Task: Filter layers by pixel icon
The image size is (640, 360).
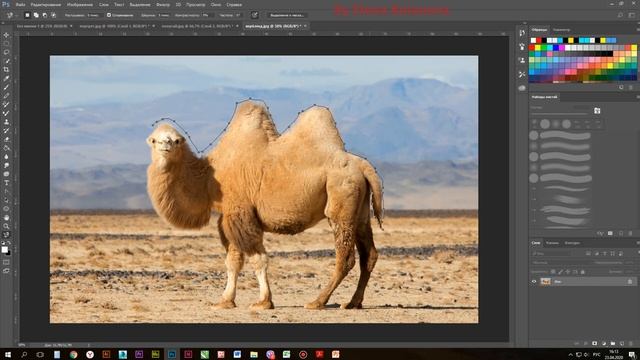Action: click(x=588, y=253)
